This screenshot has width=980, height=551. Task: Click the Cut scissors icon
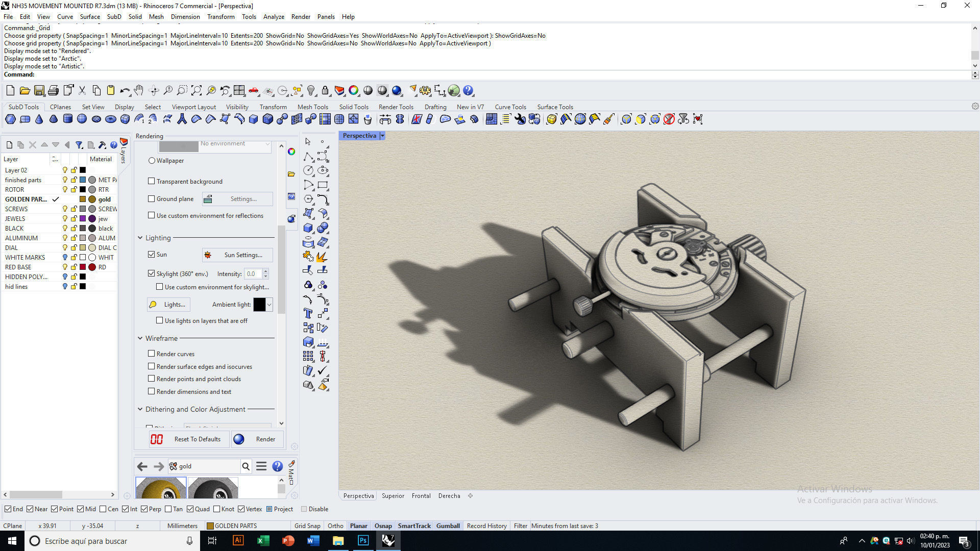coord(82,91)
